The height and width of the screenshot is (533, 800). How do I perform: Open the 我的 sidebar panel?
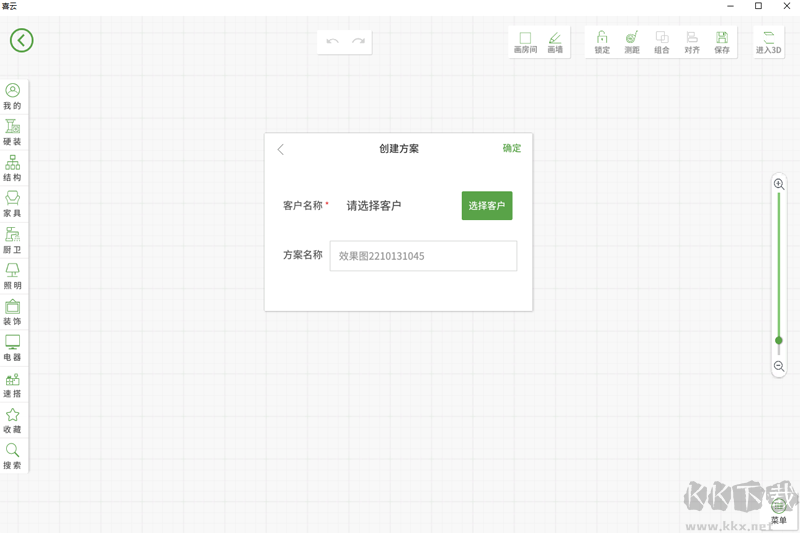(13, 96)
